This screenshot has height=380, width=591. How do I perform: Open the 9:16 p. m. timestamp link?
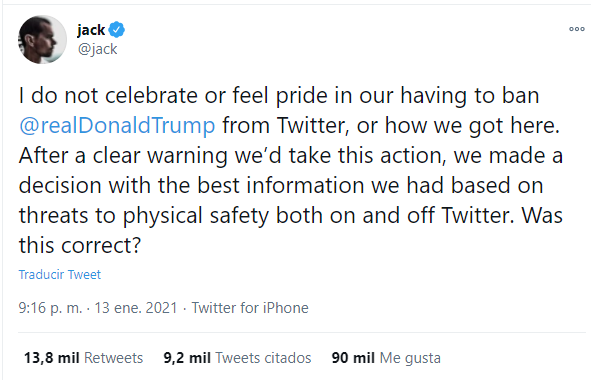50,308
